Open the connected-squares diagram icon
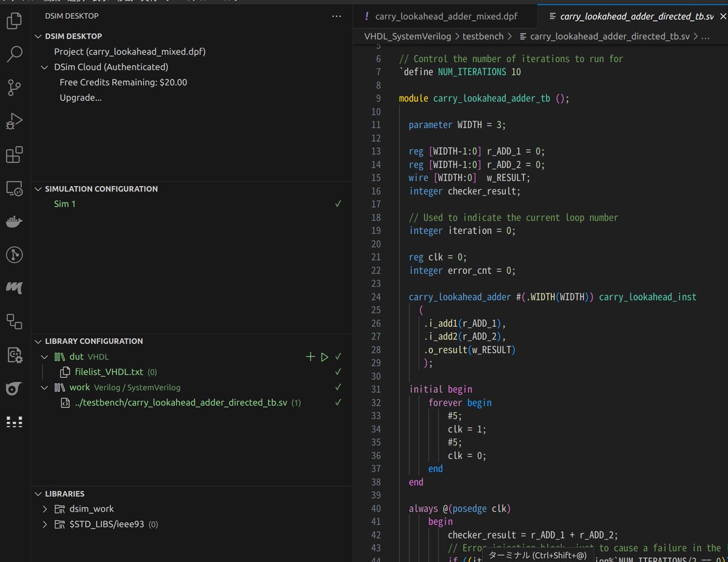This screenshot has width=728, height=562. coord(15,321)
